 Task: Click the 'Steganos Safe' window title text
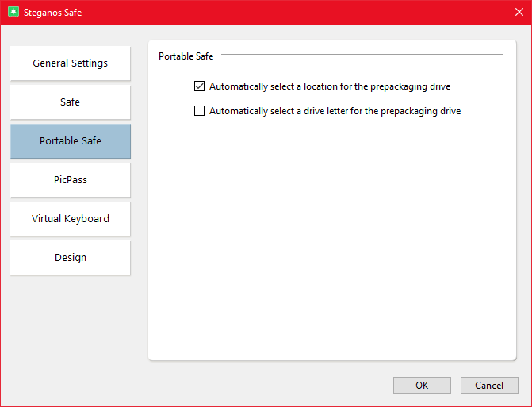(x=54, y=13)
